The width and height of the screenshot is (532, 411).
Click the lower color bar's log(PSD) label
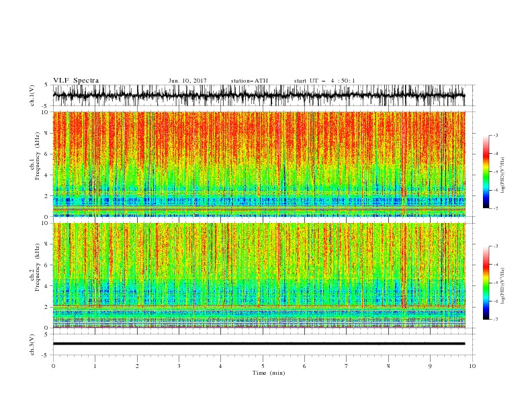tap(502, 286)
